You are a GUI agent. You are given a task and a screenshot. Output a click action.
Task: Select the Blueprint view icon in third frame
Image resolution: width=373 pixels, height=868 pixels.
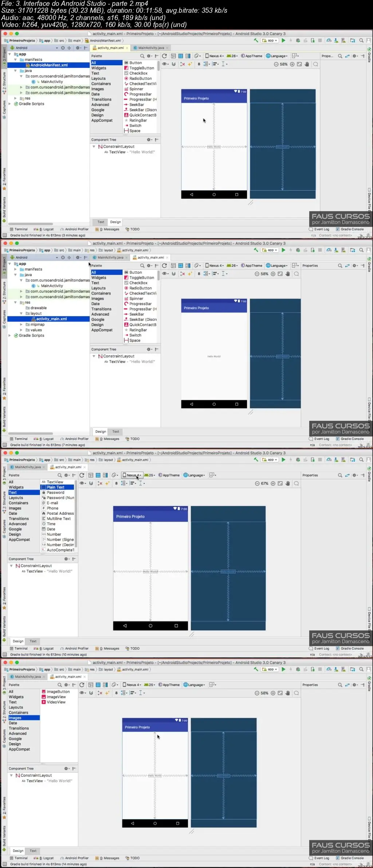coord(98,475)
